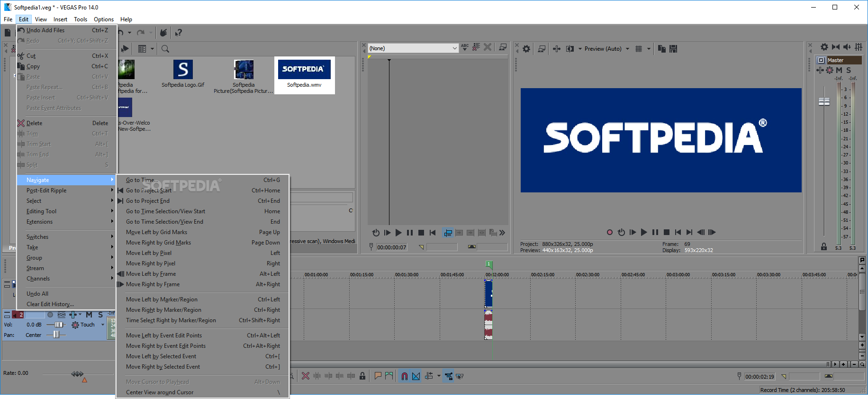Click Go to End in video preview
Viewport: 868px width, 399px height.
click(689, 232)
